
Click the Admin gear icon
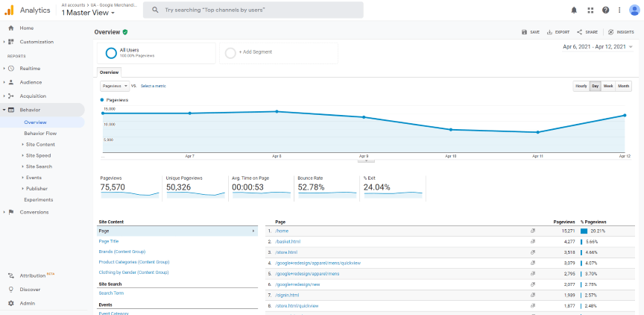pyautogui.click(x=11, y=304)
